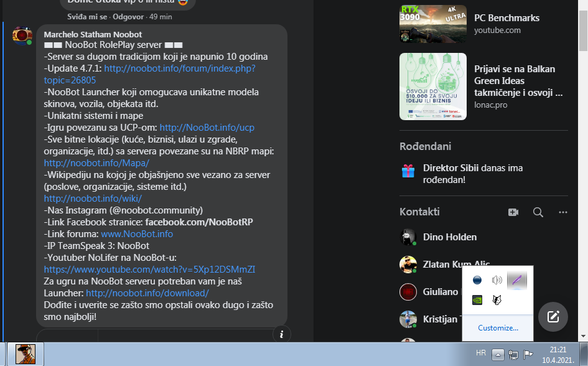Open Prijavi se na Balkan Green Ideas ad
This screenshot has height=366, width=588.
point(518,81)
